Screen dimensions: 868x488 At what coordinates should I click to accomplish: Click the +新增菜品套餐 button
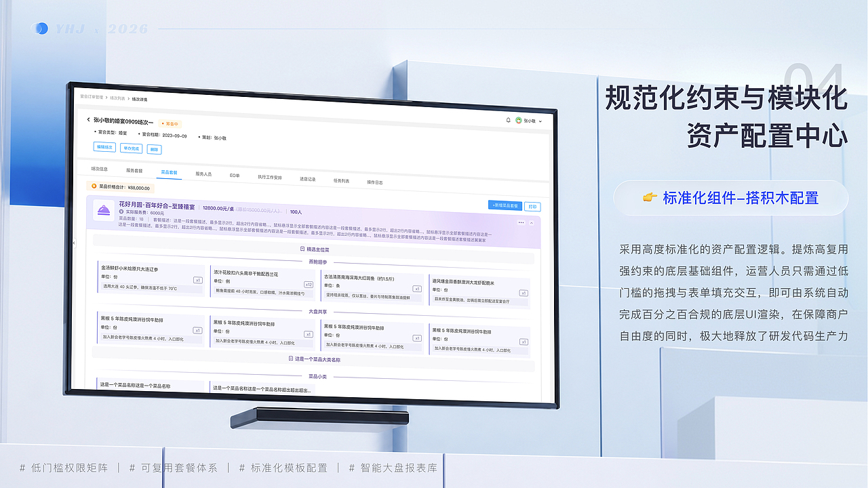pyautogui.click(x=505, y=205)
